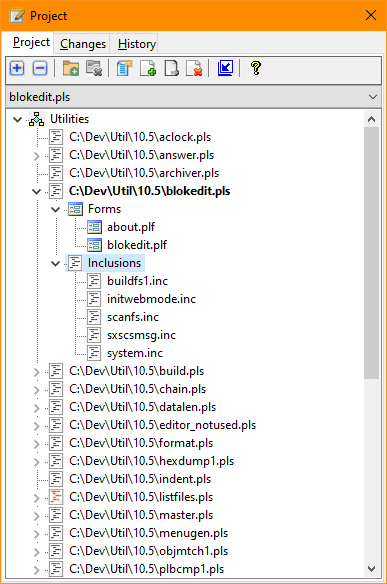Click the about.plf form icon
Viewport: 387px width, 584px height.
pyautogui.click(x=94, y=227)
